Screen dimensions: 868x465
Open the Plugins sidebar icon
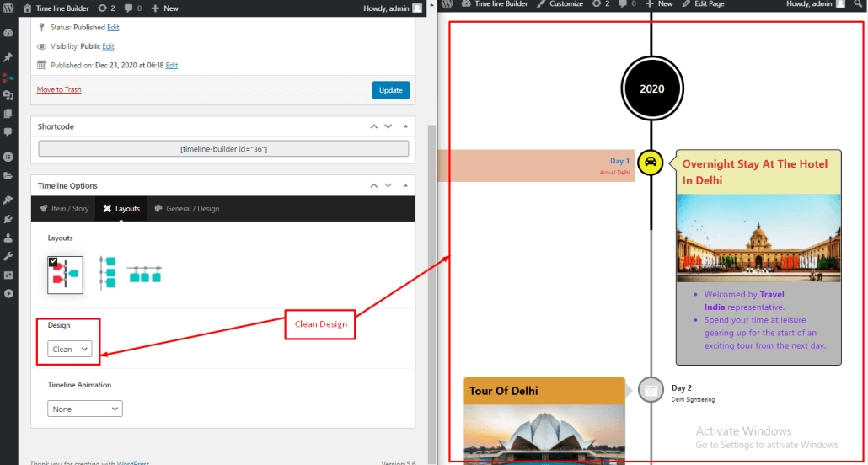[8, 220]
